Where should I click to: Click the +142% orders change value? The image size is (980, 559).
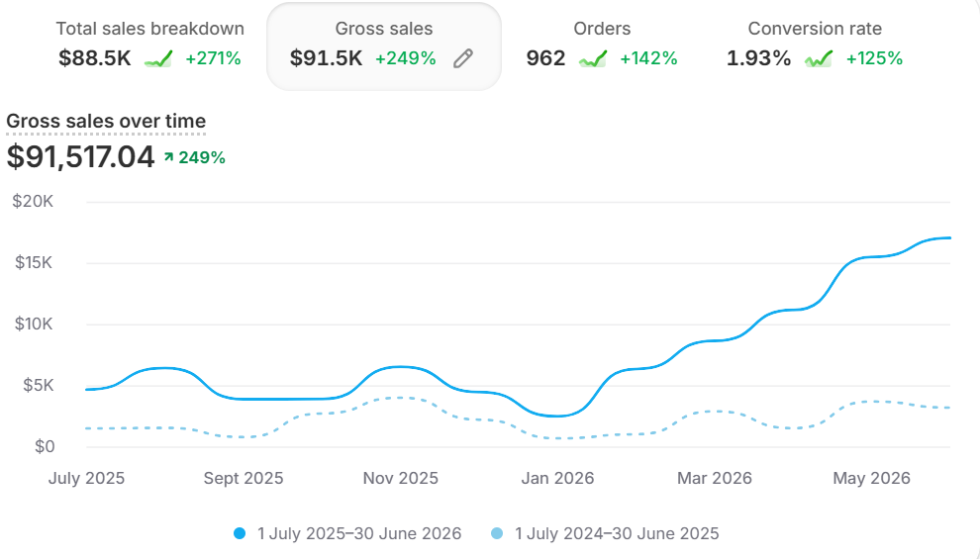click(x=648, y=58)
